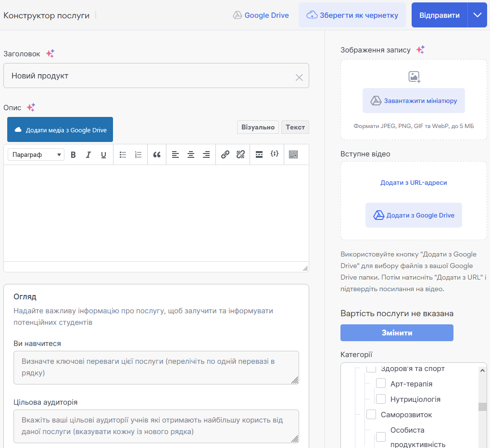Tick the Саморозвиток category checkbox
The image size is (490, 448).
[371, 414]
